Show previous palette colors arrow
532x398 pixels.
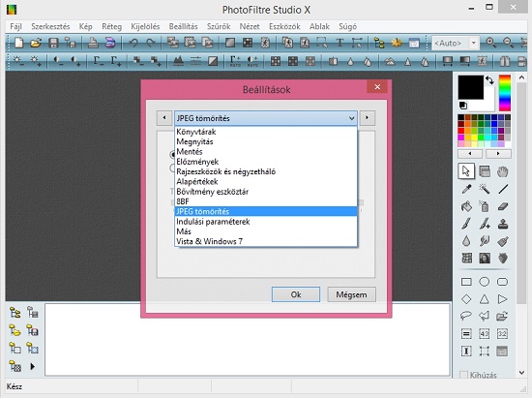coord(470,154)
